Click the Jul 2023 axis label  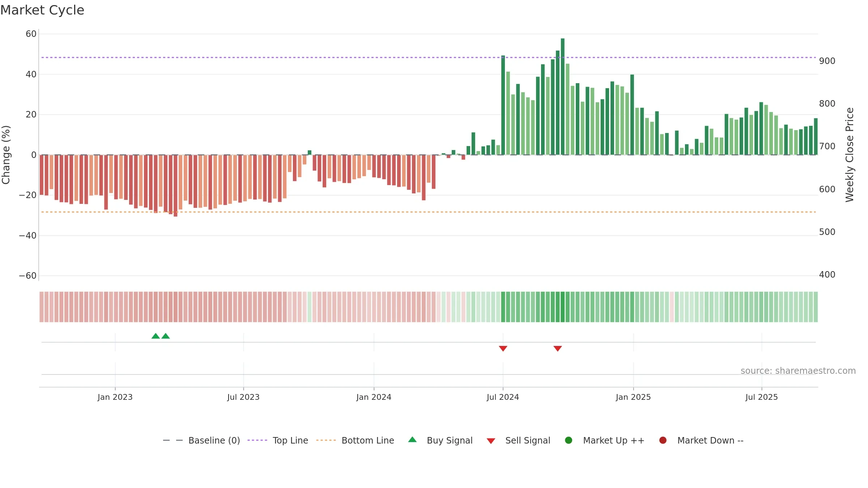243,397
